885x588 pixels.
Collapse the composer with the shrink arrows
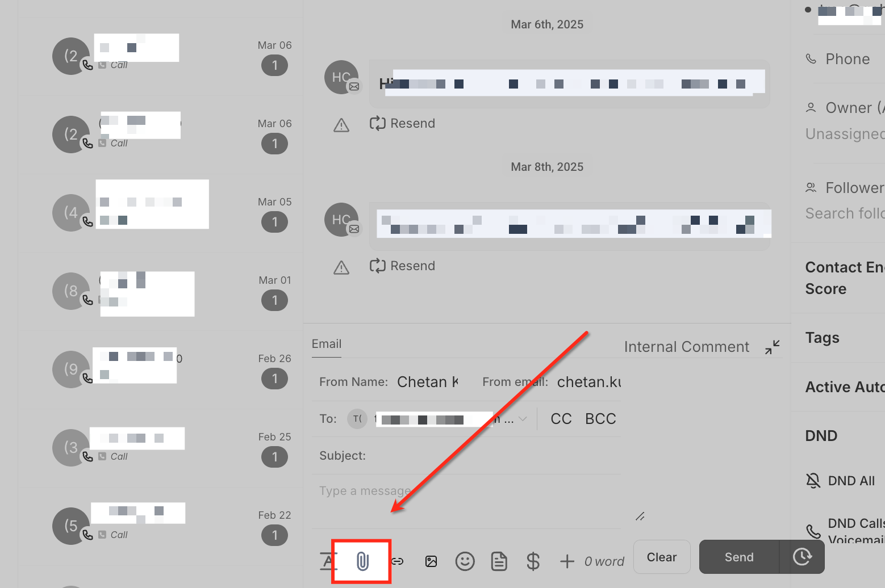pos(772,347)
